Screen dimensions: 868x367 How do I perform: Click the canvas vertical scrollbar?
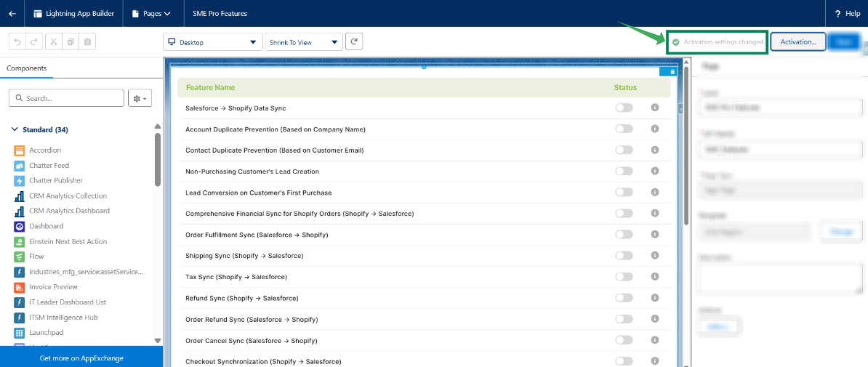coord(686,147)
